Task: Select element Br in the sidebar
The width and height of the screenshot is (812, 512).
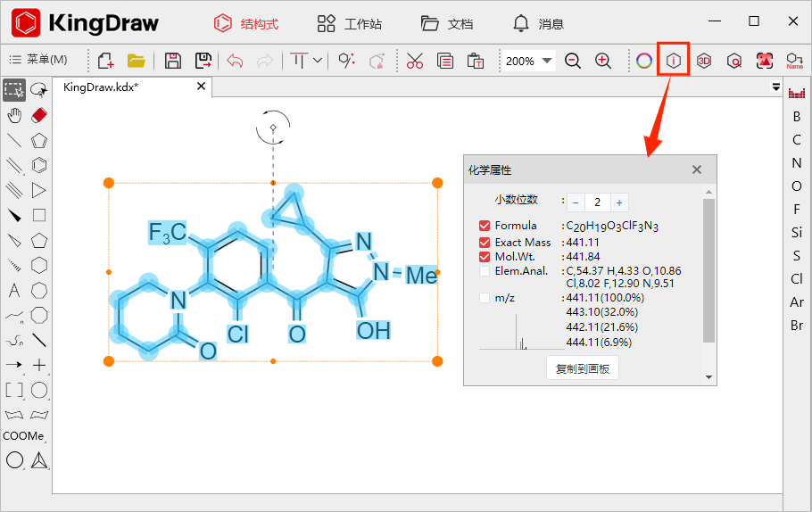Action: (x=797, y=325)
